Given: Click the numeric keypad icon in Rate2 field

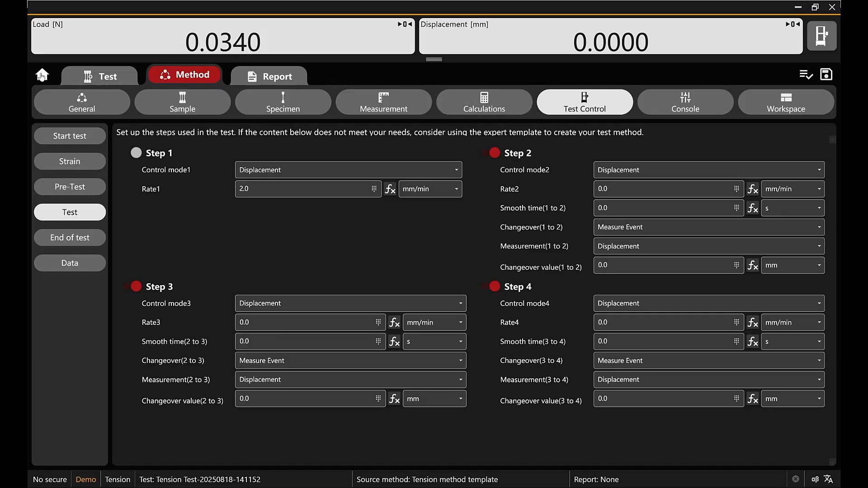Looking at the screenshot, I should coord(736,188).
